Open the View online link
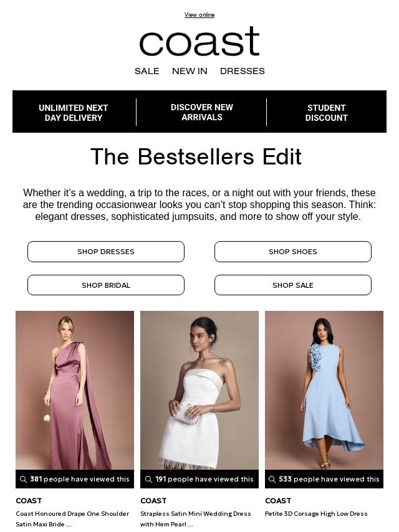399x532 pixels. (x=199, y=15)
